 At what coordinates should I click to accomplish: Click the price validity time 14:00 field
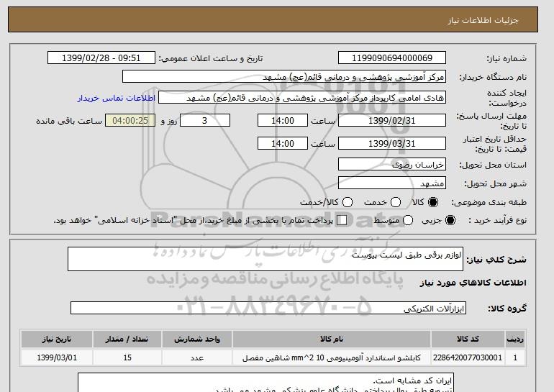pyautogui.click(x=283, y=143)
